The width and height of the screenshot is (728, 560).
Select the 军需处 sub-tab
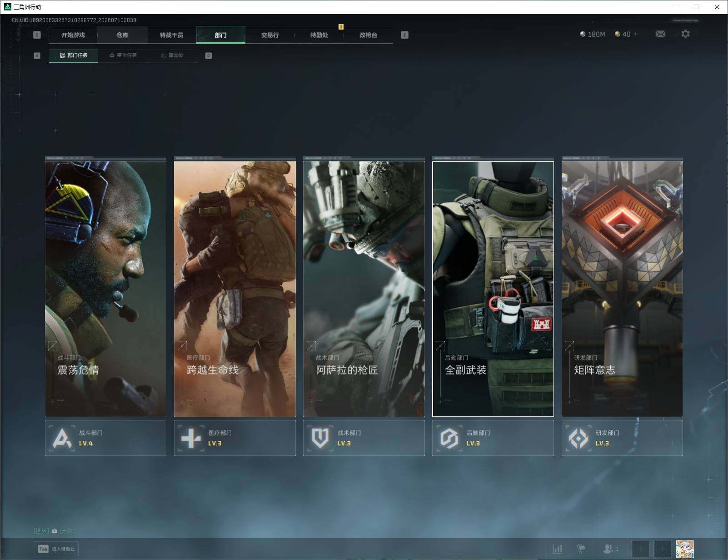click(172, 55)
